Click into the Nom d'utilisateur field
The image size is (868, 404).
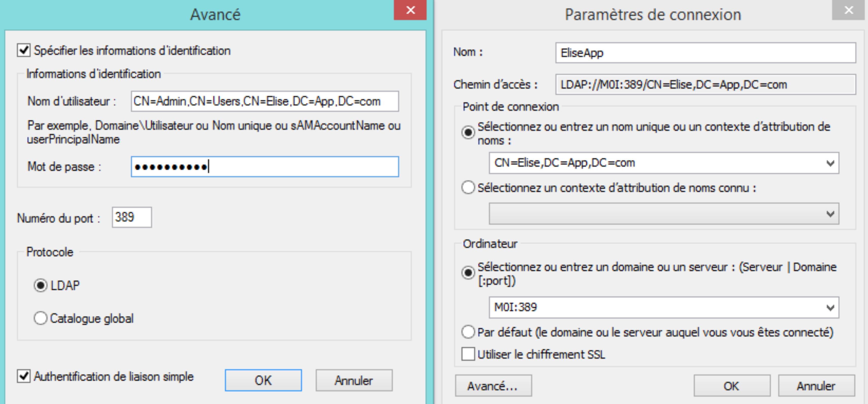pyautogui.click(x=265, y=101)
